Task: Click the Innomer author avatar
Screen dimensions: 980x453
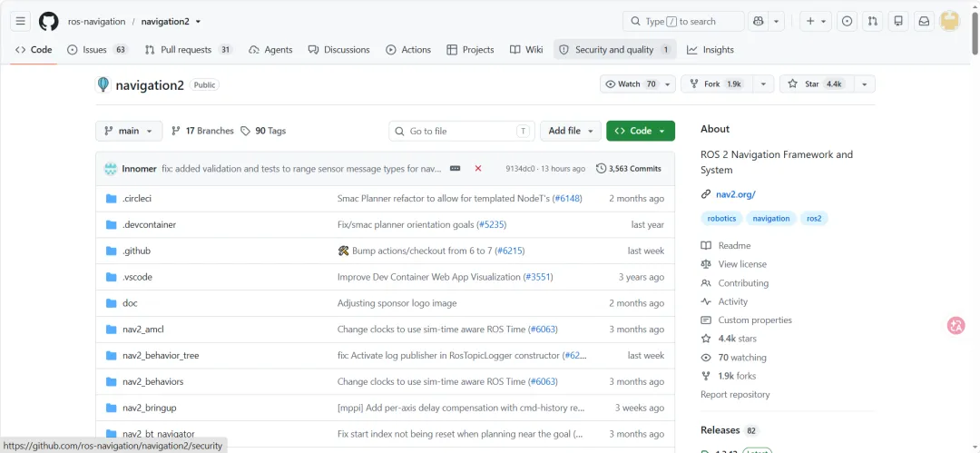Action: click(x=111, y=168)
